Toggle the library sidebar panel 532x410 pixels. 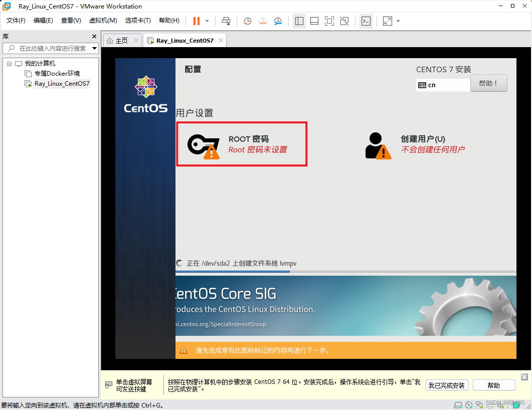pos(299,21)
